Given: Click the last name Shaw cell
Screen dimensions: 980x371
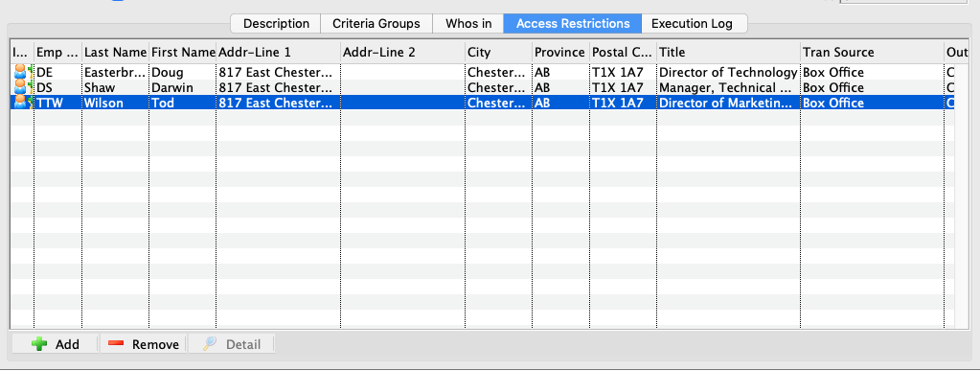Looking at the screenshot, I should (116, 87).
